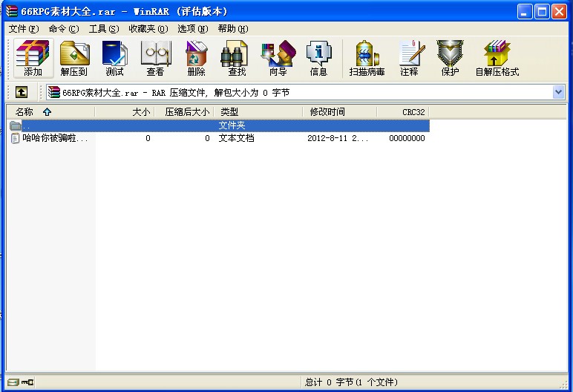This screenshot has width=573, height=392.
Task: Open the 帮助(H) menu
Action: pos(233,29)
